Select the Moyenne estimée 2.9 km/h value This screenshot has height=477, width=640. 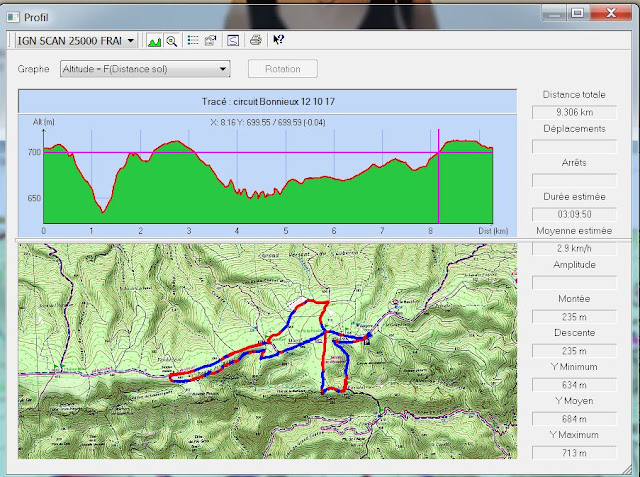tap(574, 248)
